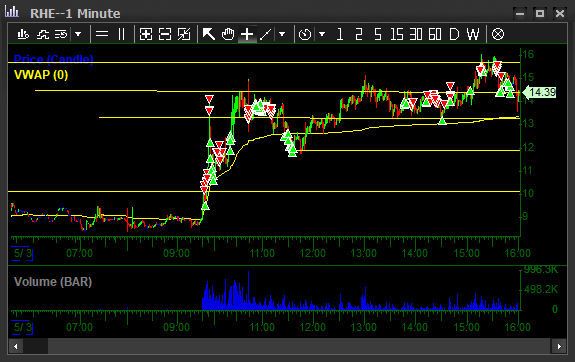Select the hand pan tool
The width and height of the screenshot is (575, 362).
click(228, 34)
